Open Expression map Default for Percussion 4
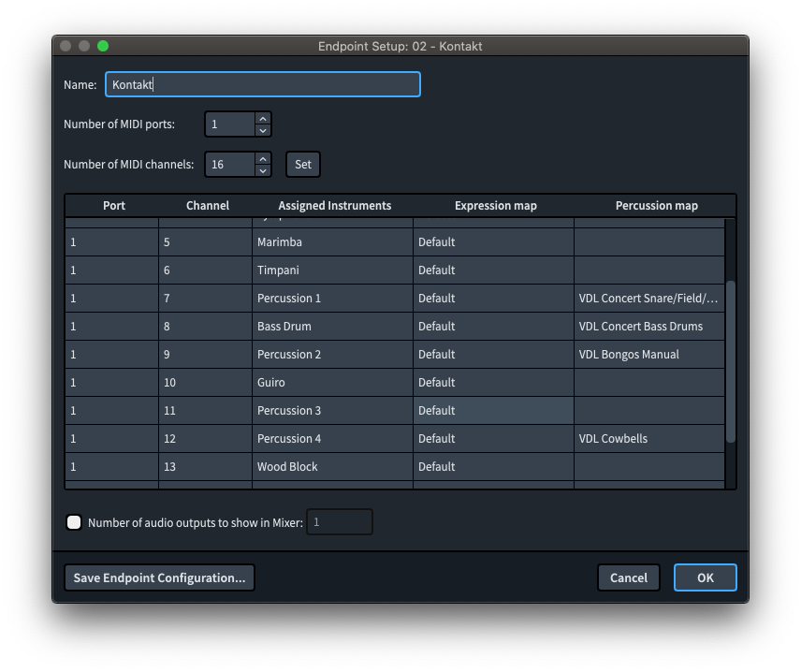This screenshot has height=672, width=801. (x=493, y=439)
